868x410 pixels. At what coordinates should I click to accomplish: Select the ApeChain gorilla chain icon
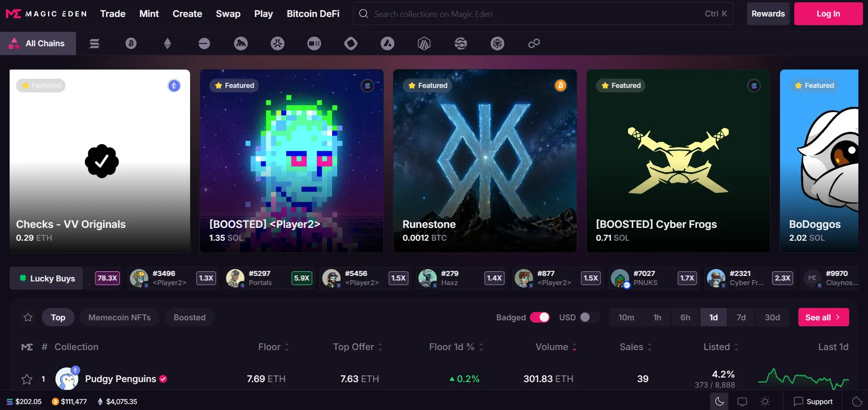[241, 43]
